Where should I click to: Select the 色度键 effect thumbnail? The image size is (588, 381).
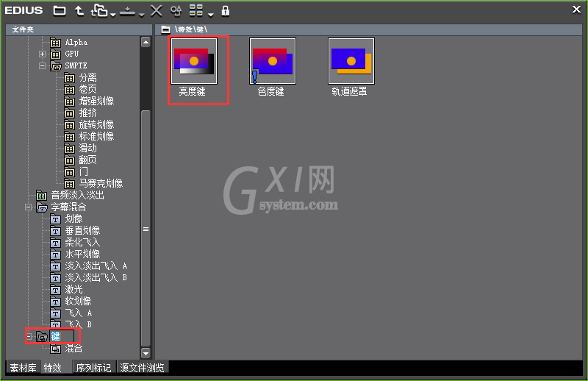tap(273, 61)
